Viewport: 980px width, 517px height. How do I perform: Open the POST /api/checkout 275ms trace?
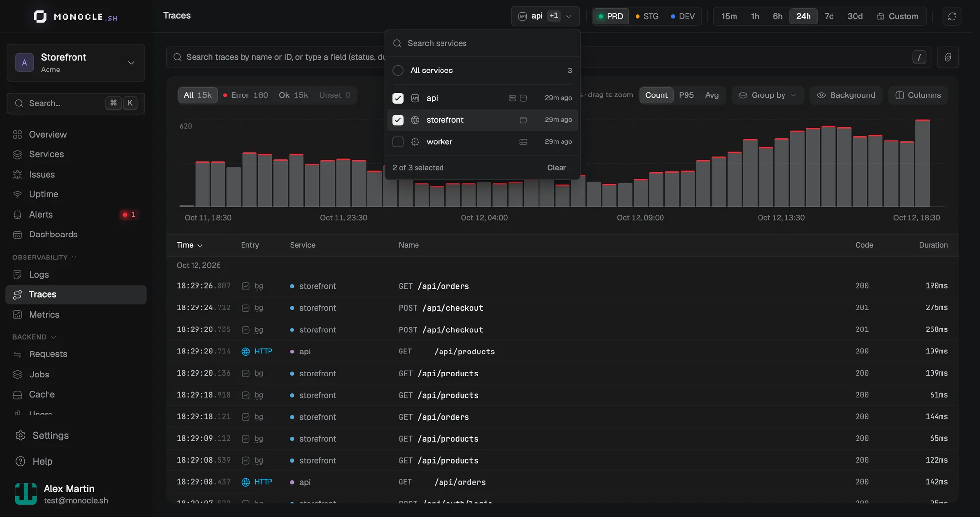coord(562,308)
